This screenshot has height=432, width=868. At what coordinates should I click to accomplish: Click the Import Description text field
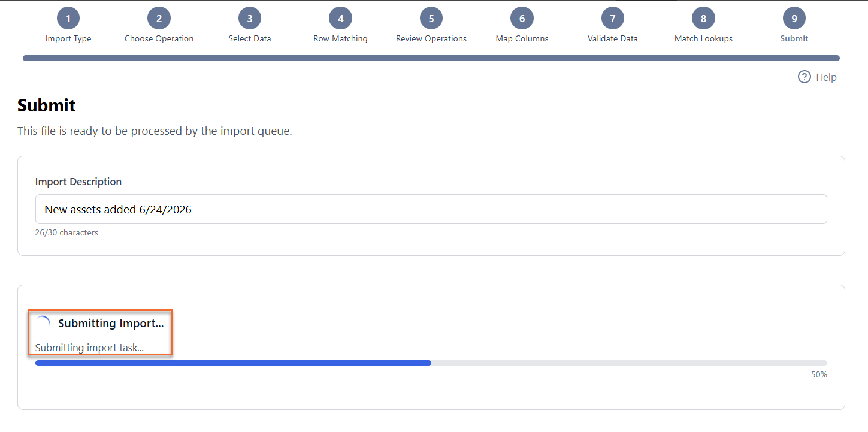pyautogui.click(x=431, y=209)
